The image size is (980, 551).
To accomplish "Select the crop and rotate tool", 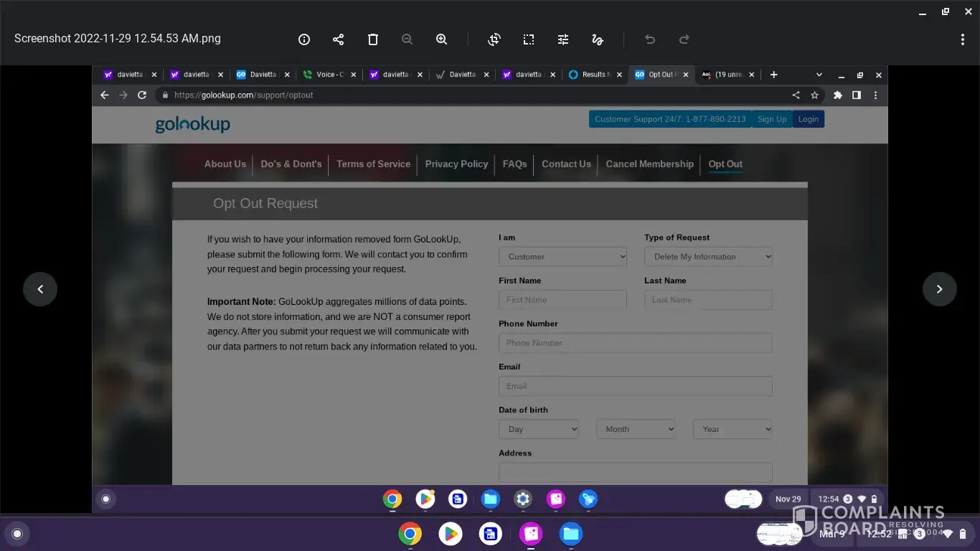I will pos(494,39).
